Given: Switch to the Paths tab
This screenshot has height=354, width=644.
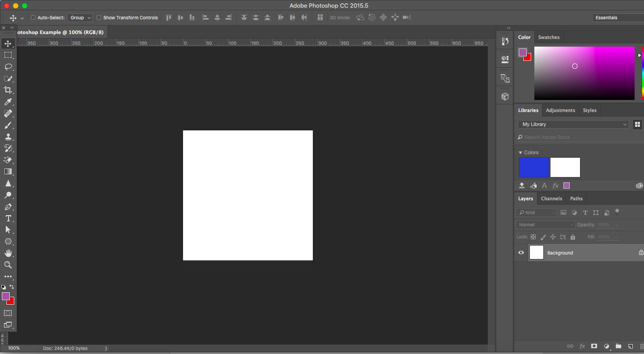Looking at the screenshot, I should pos(576,199).
